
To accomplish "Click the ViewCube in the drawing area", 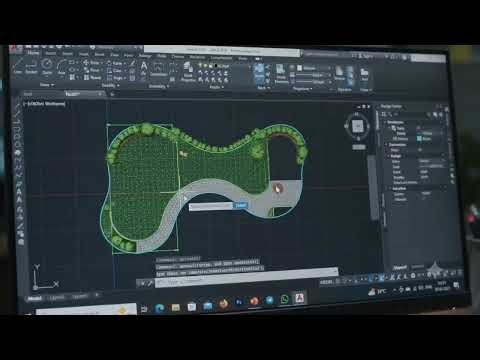I will [x=357, y=126].
